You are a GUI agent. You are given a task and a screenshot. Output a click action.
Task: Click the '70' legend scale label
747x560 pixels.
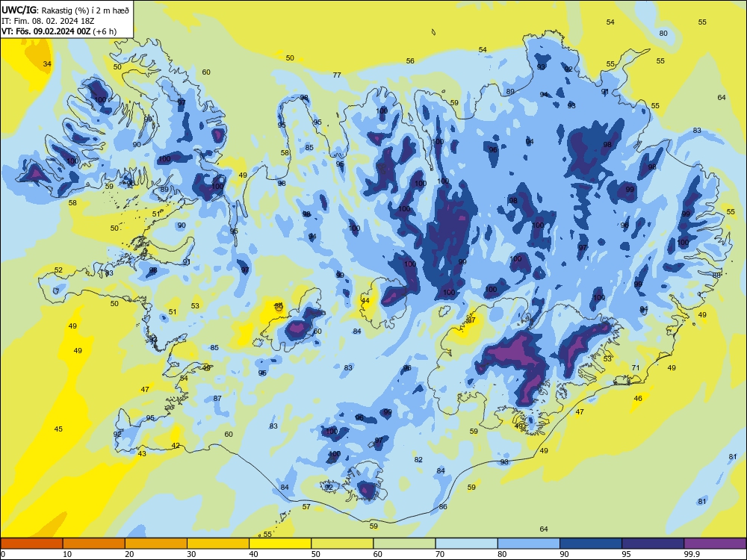pyautogui.click(x=440, y=554)
